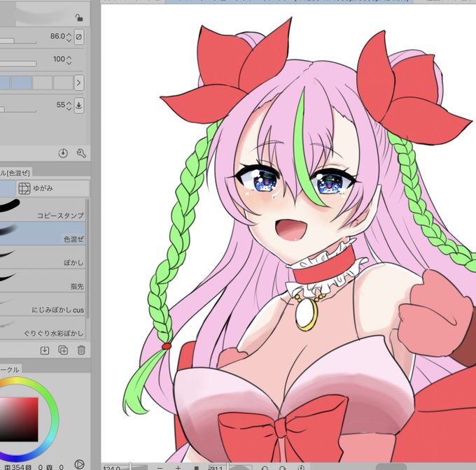The width and height of the screenshot is (476, 470).
Task: Step the 86.0 value up or down
Action: click(x=69, y=37)
